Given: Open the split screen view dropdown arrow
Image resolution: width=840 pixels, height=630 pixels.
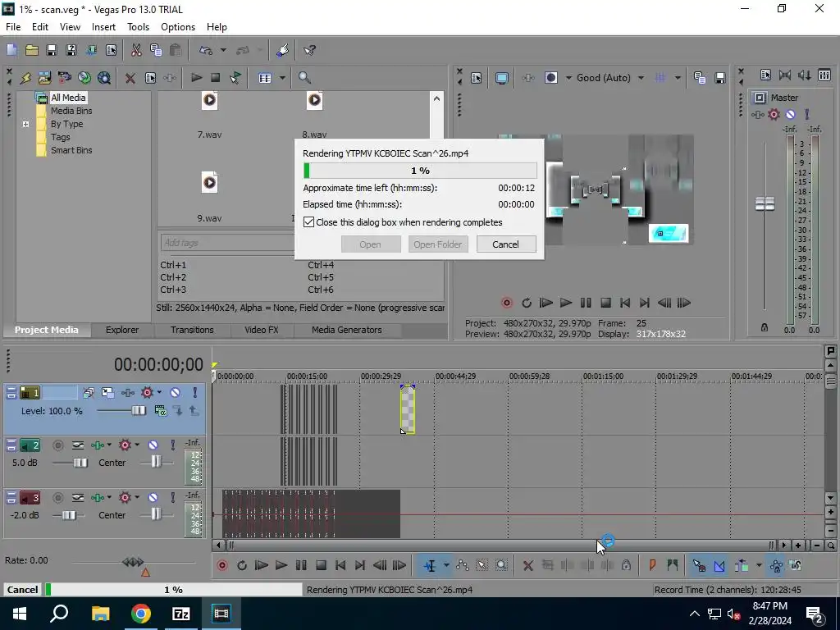Looking at the screenshot, I should (569, 78).
